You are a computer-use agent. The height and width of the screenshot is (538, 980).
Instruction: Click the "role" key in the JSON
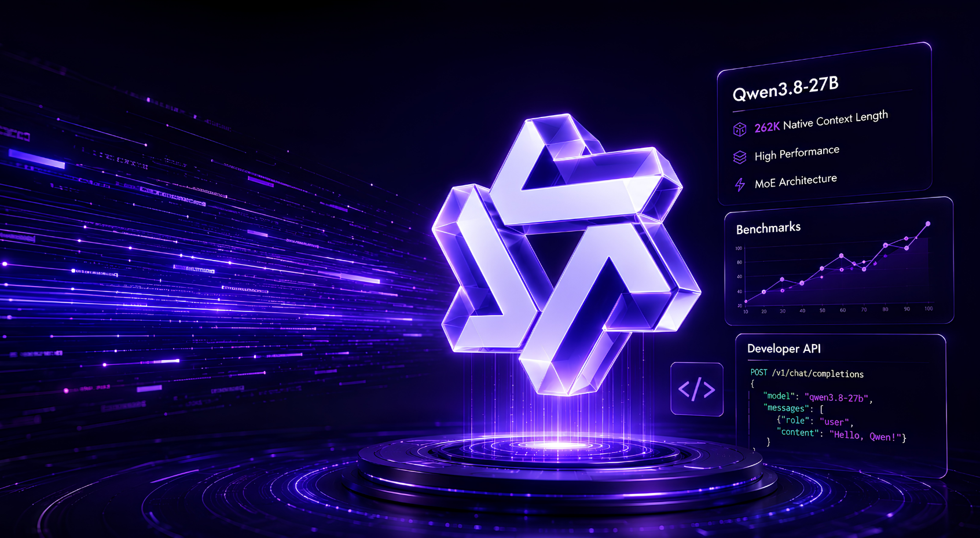(x=796, y=420)
